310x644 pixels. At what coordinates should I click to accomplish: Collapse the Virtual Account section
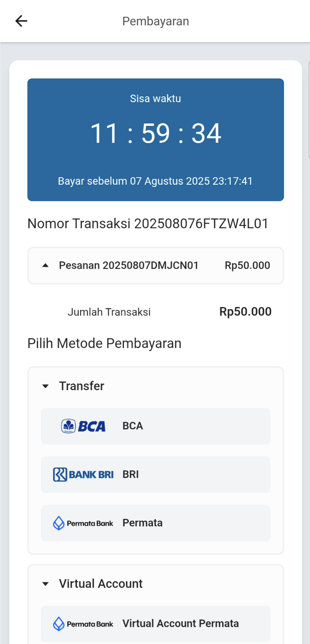click(45, 584)
